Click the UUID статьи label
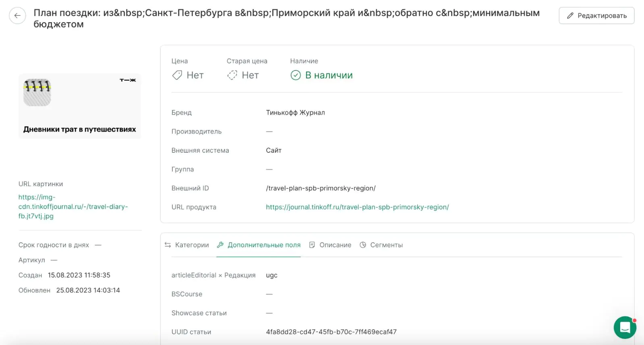The image size is (644, 345). pyautogui.click(x=191, y=332)
